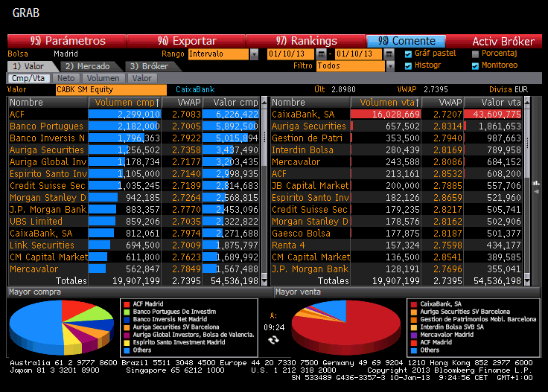Image resolution: width=548 pixels, height=392 pixels.
Task: Select Neto sub-tab
Action: (66, 78)
